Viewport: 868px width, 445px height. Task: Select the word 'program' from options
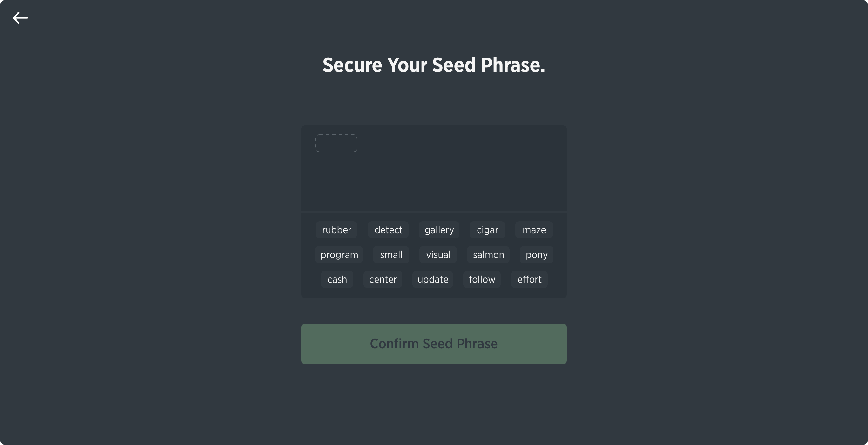pos(339,254)
